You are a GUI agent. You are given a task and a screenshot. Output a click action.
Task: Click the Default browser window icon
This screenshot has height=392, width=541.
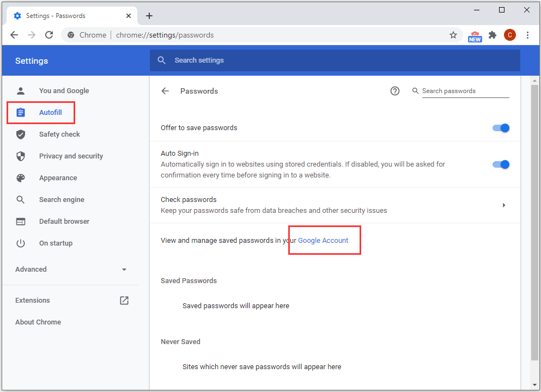[21, 222]
